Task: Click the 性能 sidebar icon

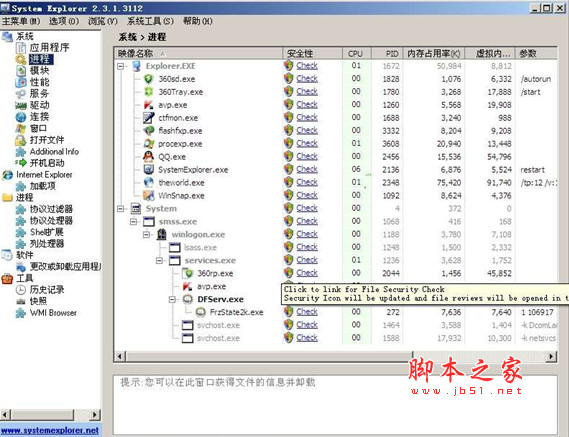Action: (21, 82)
